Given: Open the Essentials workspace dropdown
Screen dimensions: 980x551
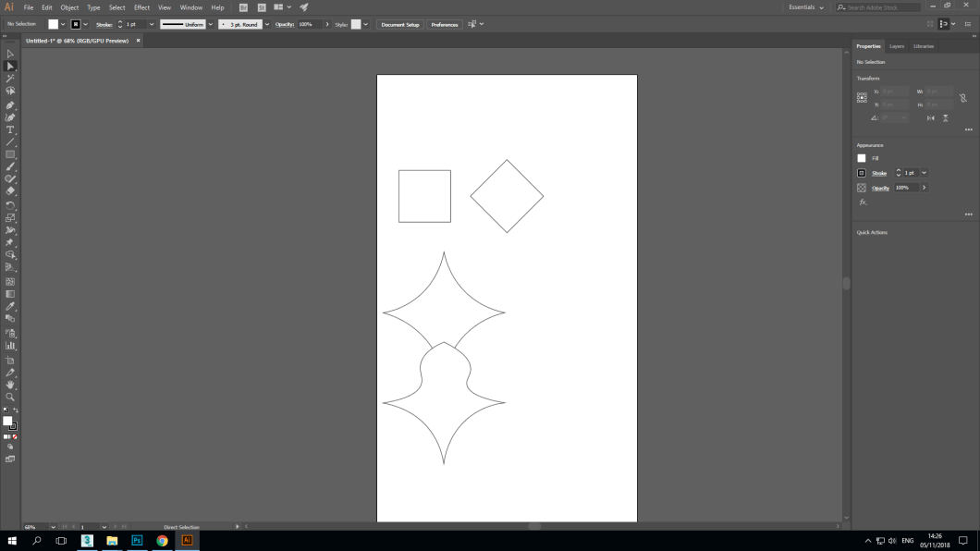Looking at the screenshot, I should coord(806,7).
